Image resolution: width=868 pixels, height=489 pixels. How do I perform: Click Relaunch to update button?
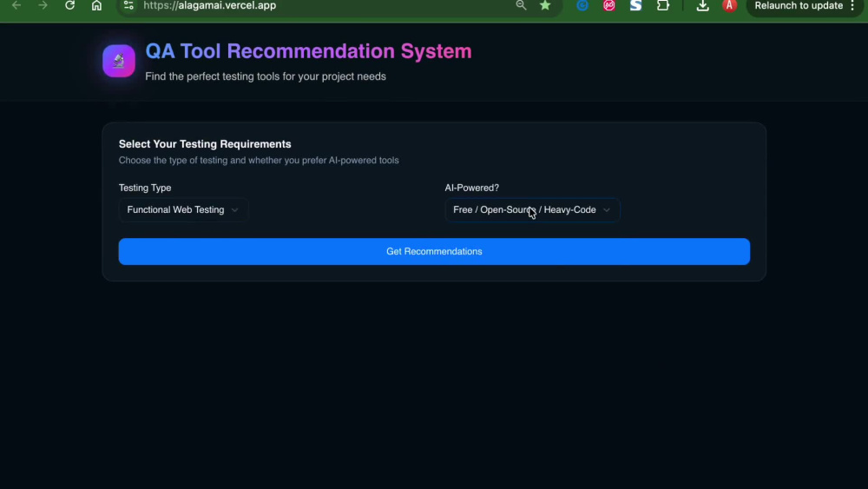[x=799, y=5]
